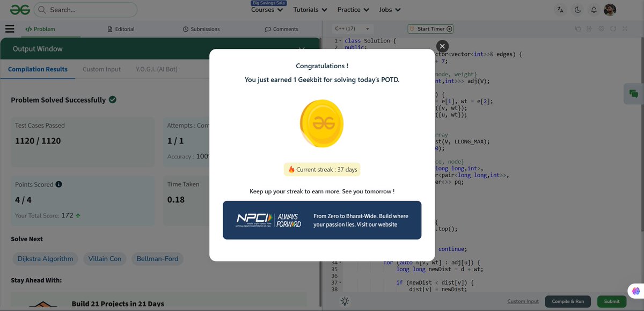The width and height of the screenshot is (644, 311).
Task: Expand the Jobs menu
Action: (x=390, y=10)
